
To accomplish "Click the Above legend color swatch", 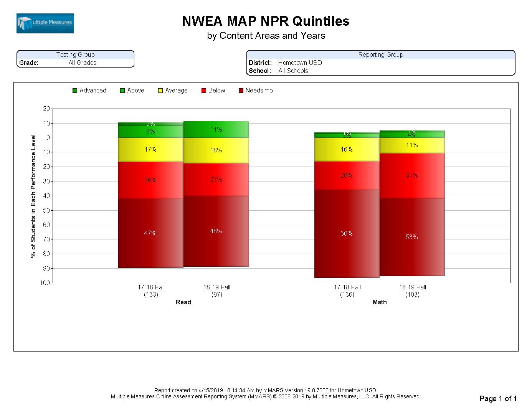I will pos(122,91).
